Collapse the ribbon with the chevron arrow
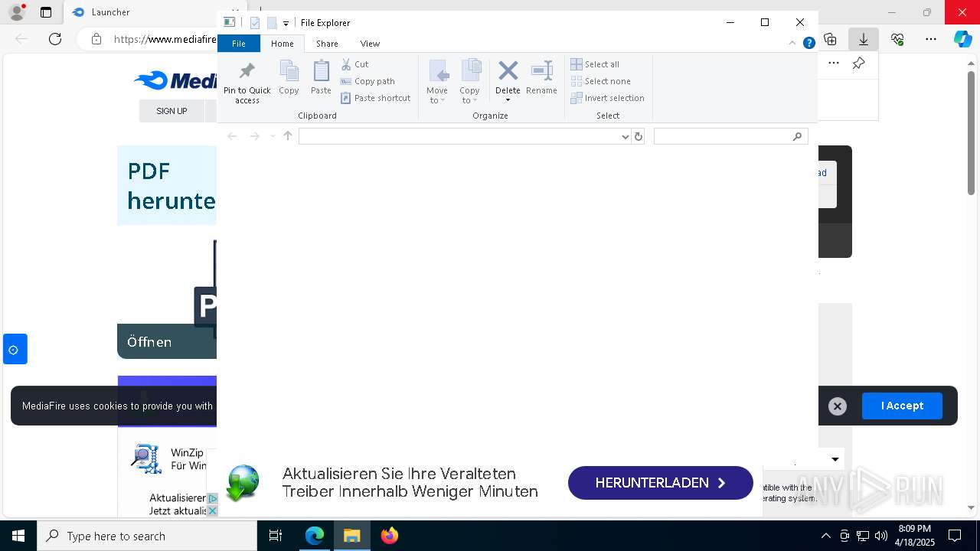This screenshot has width=980, height=551. click(x=794, y=44)
